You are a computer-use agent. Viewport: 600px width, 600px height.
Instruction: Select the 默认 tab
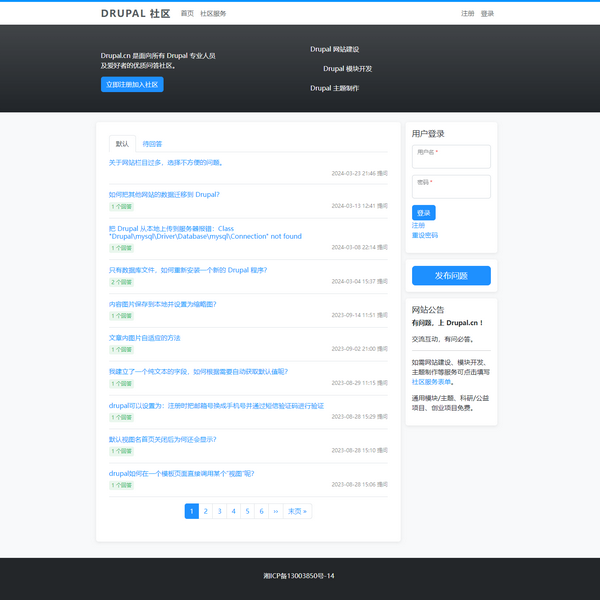122,144
